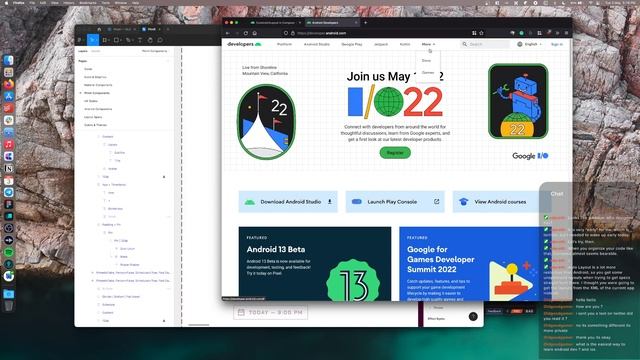Expand the shape tool options arrow

(121, 40)
